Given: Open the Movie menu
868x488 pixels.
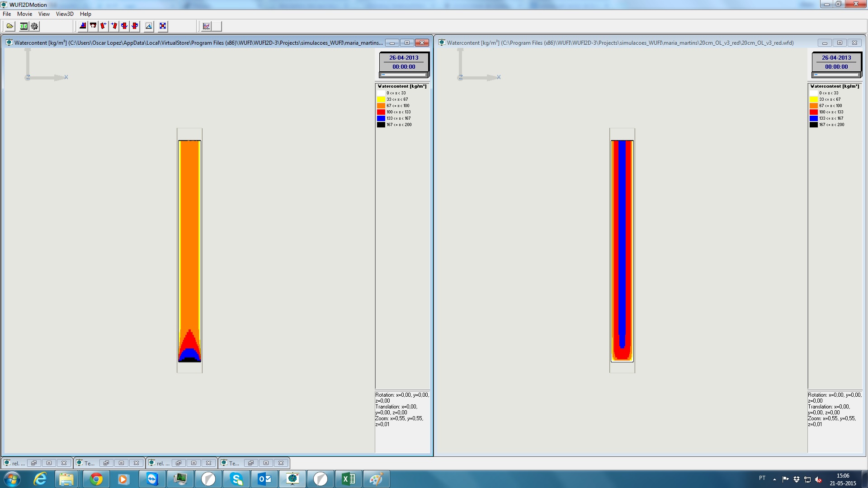Looking at the screenshot, I should click(x=24, y=14).
